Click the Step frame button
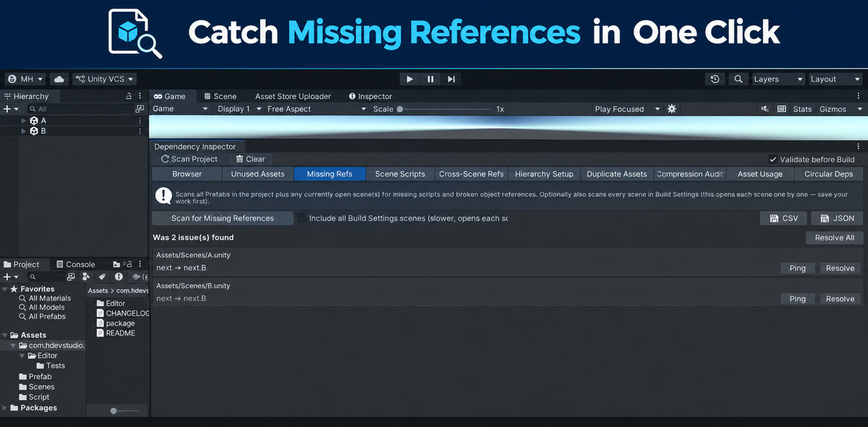The image size is (868, 427). (x=451, y=79)
